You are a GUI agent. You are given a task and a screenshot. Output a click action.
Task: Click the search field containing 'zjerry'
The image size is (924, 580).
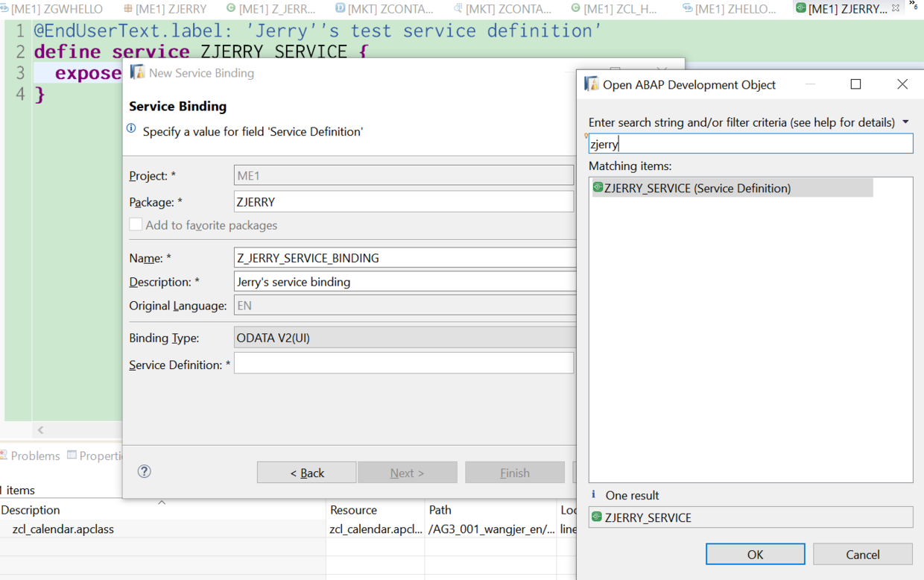pos(750,144)
